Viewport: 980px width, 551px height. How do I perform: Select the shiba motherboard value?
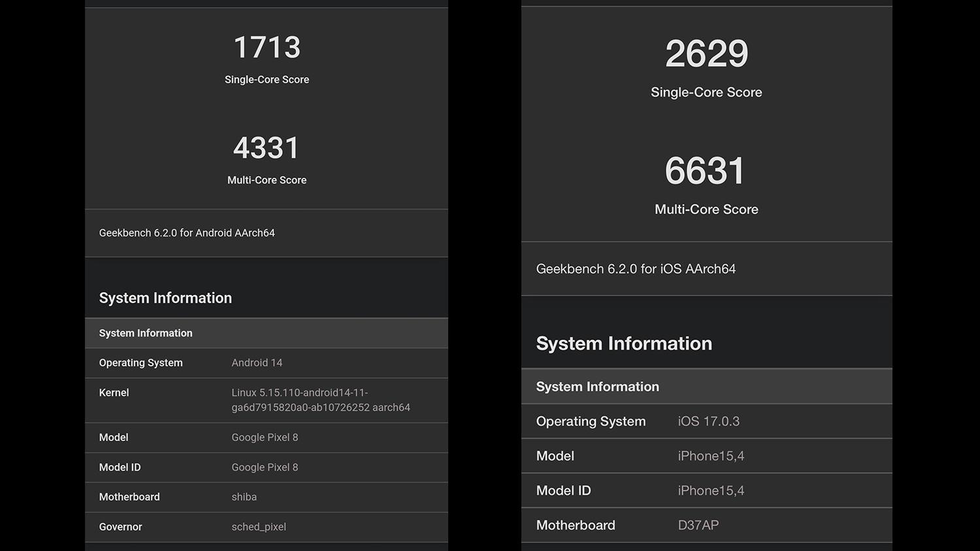coord(244,497)
